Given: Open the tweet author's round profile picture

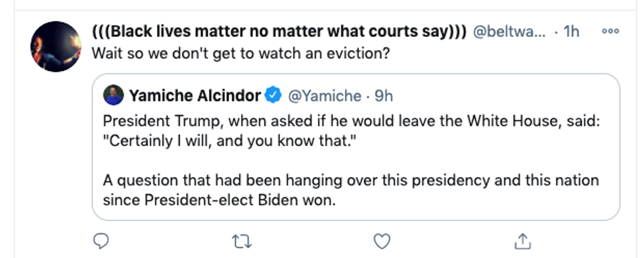Looking at the screenshot, I should [56, 47].
